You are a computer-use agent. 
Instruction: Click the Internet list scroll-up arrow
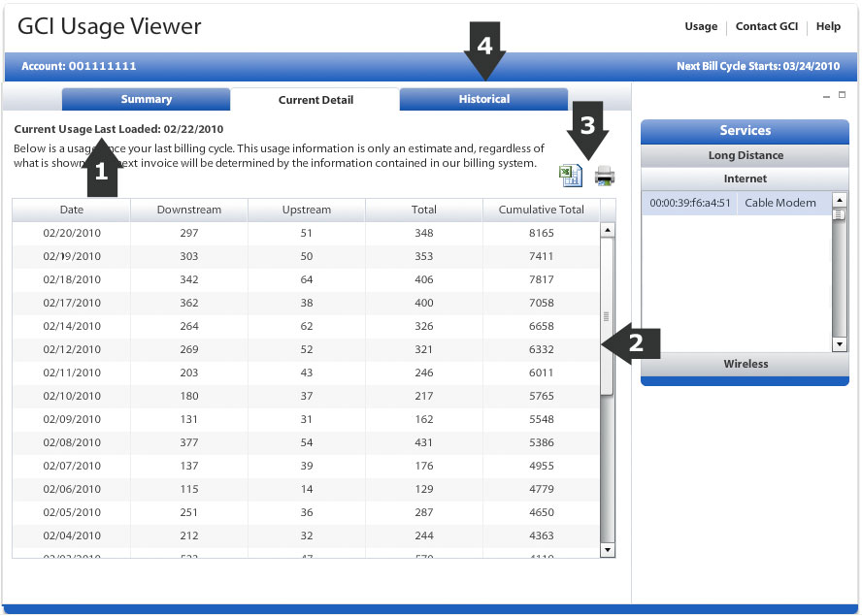(839, 200)
